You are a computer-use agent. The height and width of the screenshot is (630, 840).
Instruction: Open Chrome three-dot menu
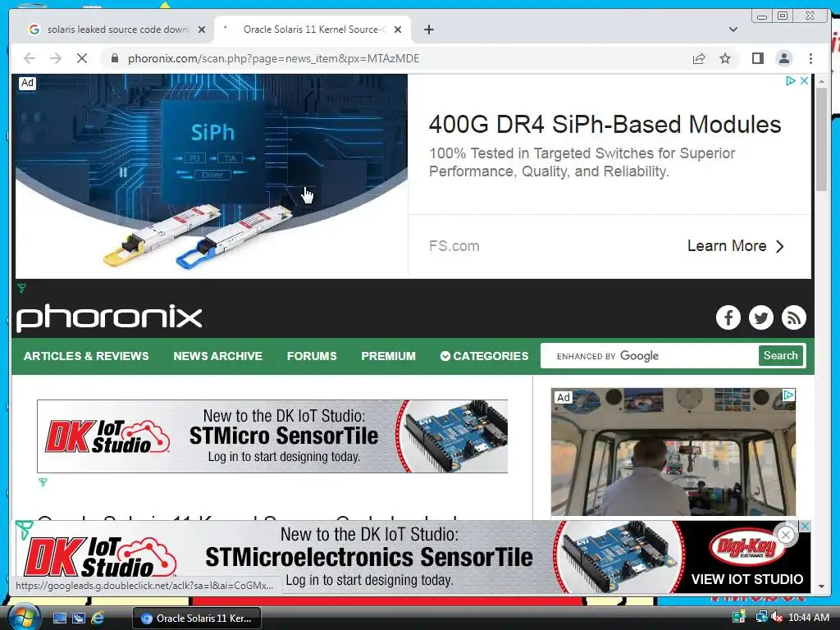pyautogui.click(x=810, y=58)
